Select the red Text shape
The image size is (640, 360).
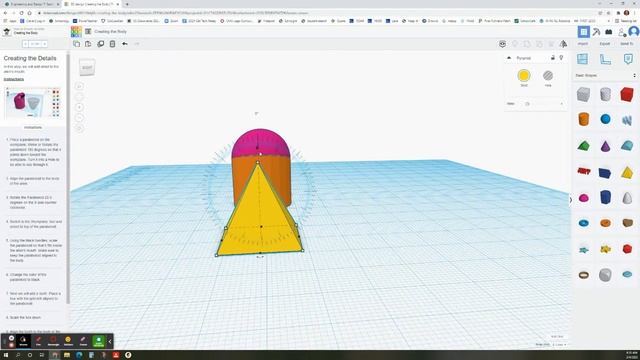(584, 171)
